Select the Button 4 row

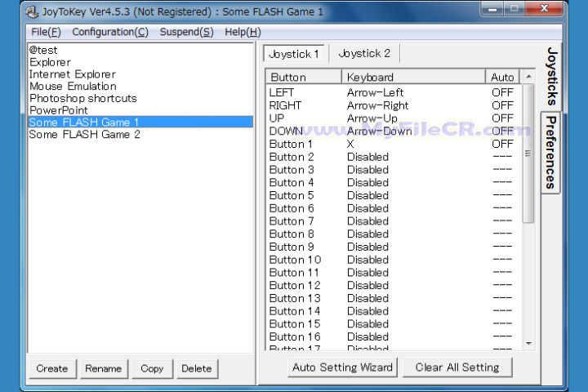click(394, 182)
